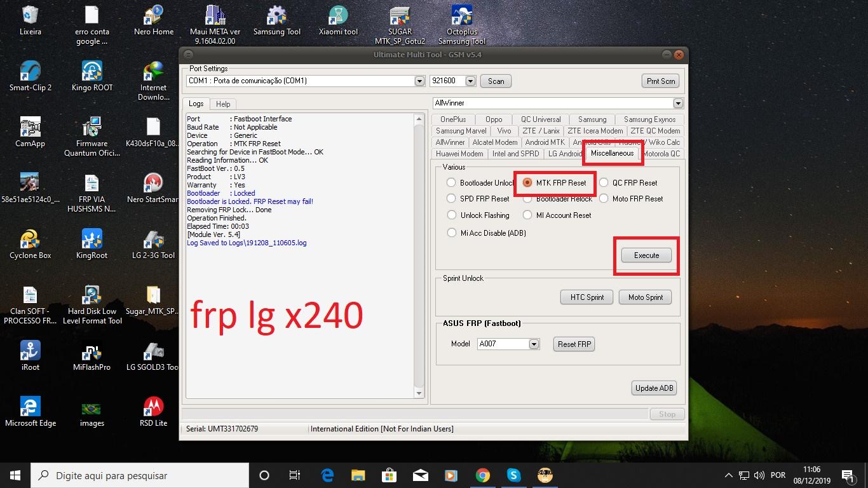Expand the COM port dropdown
Viewport: 868px width, 488px height.
tap(419, 81)
